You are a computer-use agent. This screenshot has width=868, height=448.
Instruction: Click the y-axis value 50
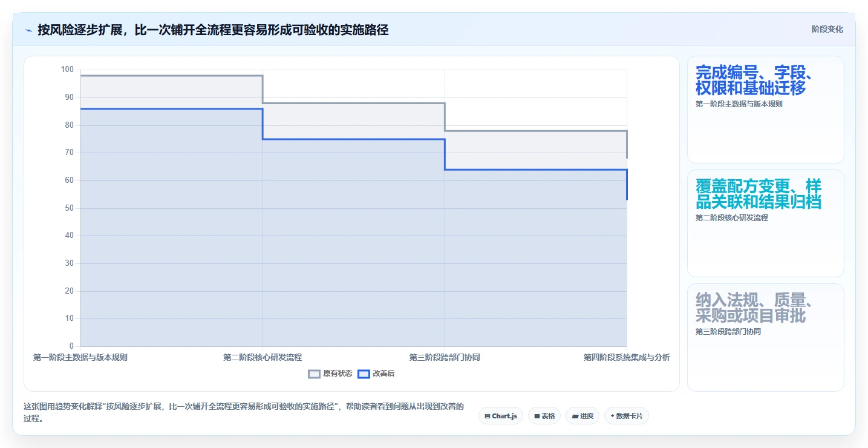[x=69, y=208]
